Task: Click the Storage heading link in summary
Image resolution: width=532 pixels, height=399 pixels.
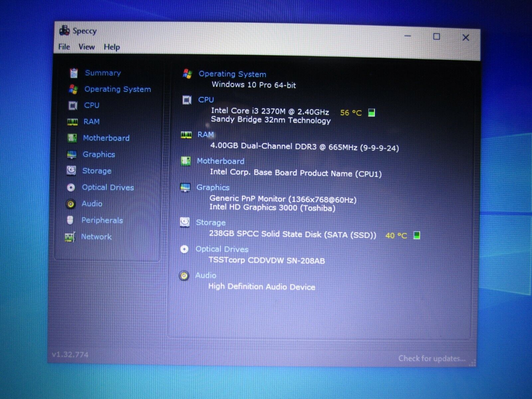Action: click(x=211, y=222)
